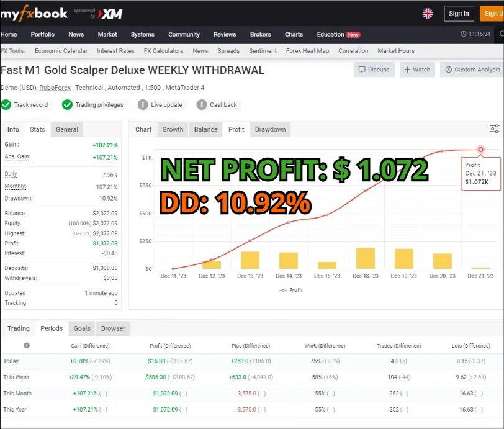This screenshot has width=504, height=429.
Task: Open the Portfolio menu
Action: (x=42, y=34)
